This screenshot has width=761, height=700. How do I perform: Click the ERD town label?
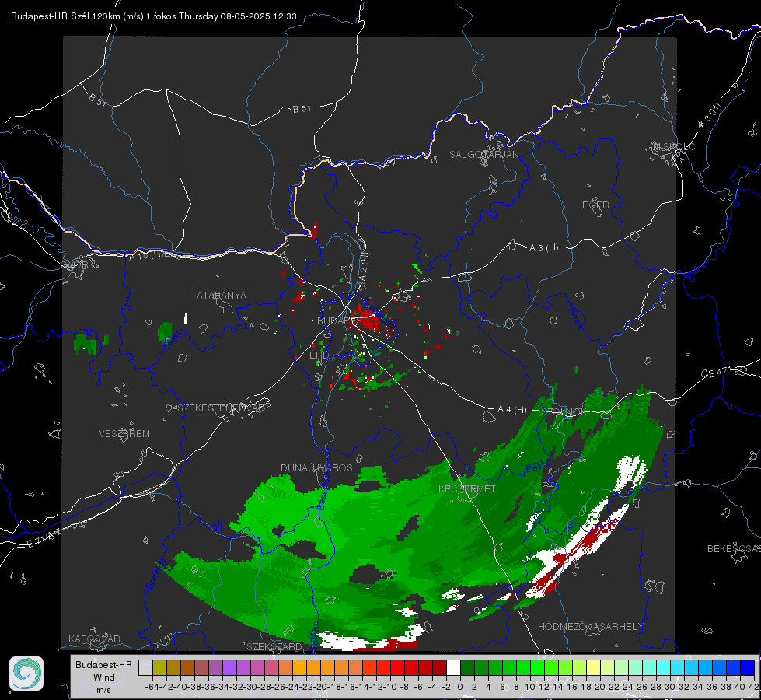coord(319,355)
